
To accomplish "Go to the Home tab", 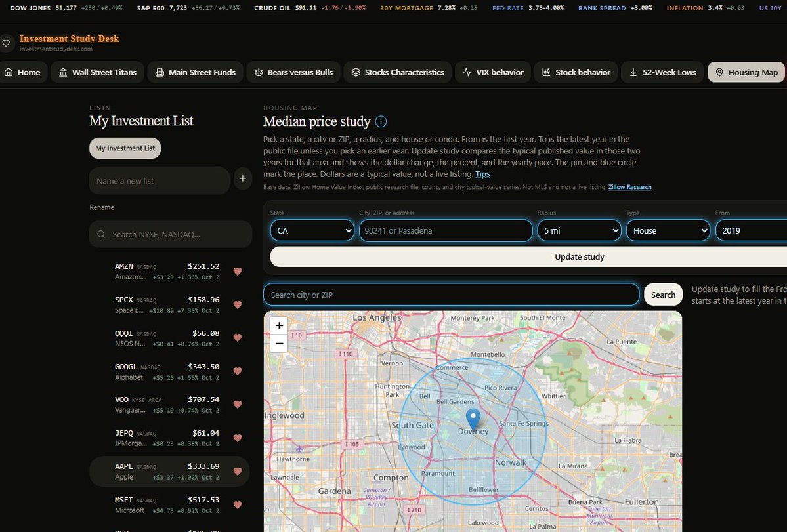I will pos(23,72).
